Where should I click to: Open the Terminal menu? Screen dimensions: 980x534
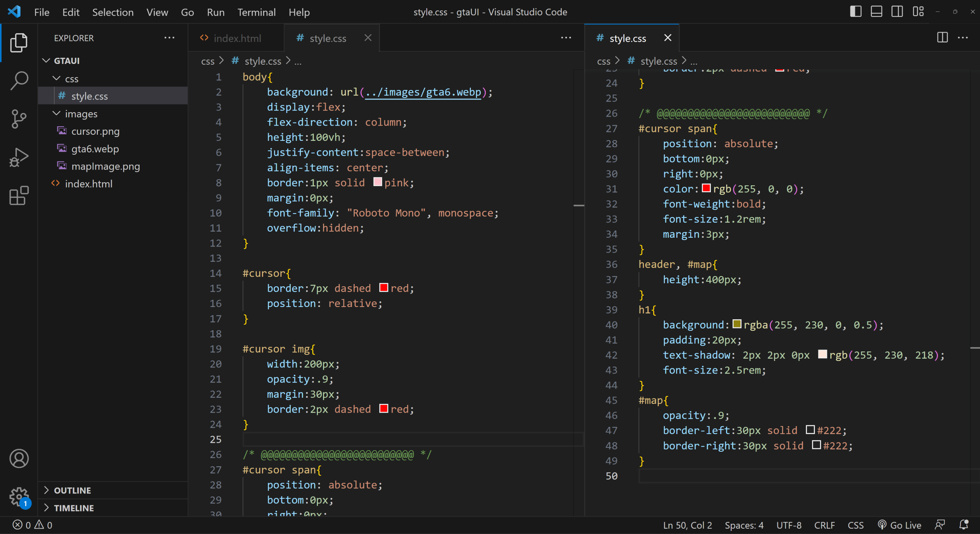[x=256, y=12]
